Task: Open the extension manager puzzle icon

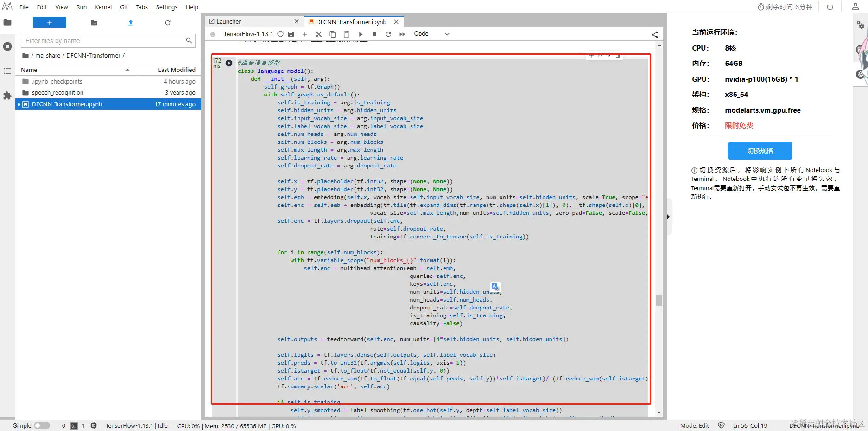Action: [x=7, y=96]
